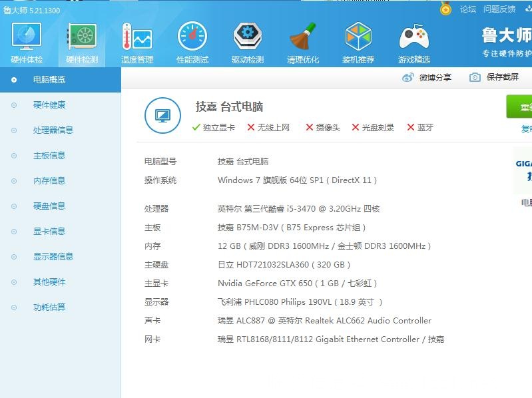Click the i5-3470 processor value
The width and height of the screenshot is (532, 398).
(x=298, y=208)
